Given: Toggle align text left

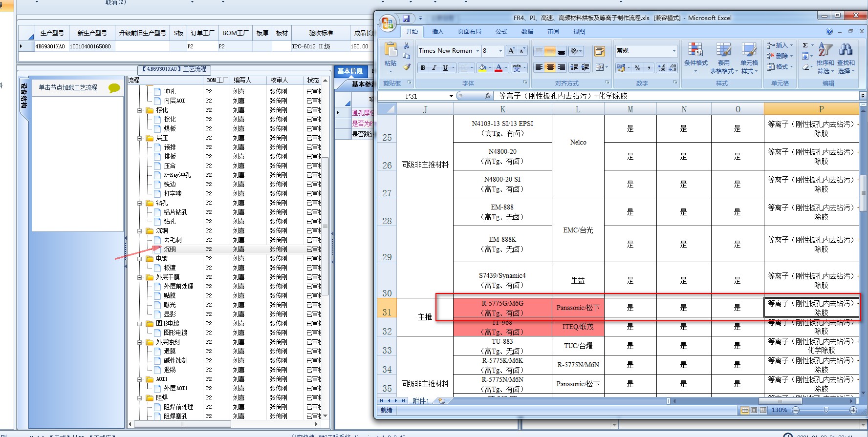Looking at the screenshot, I should point(539,67).
